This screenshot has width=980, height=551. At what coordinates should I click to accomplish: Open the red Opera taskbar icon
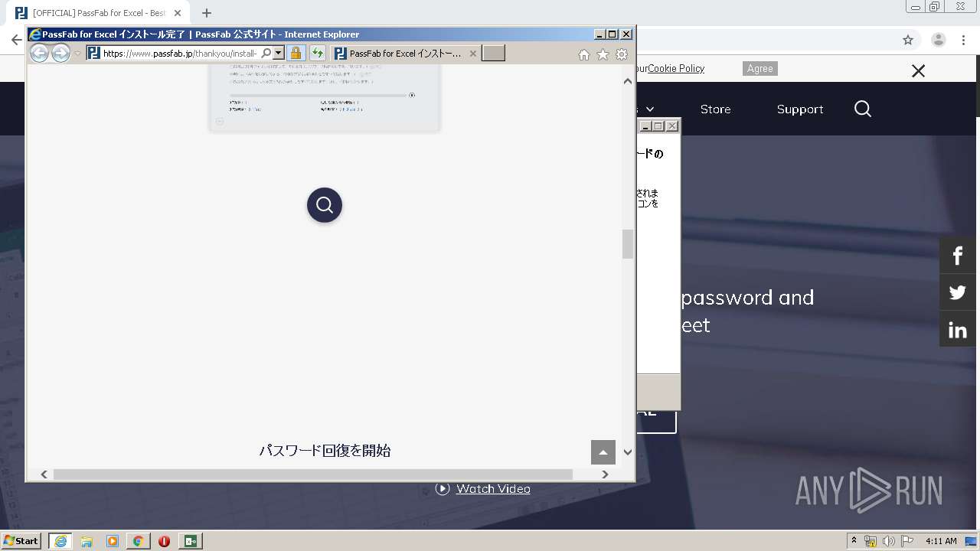pos(164,541)
